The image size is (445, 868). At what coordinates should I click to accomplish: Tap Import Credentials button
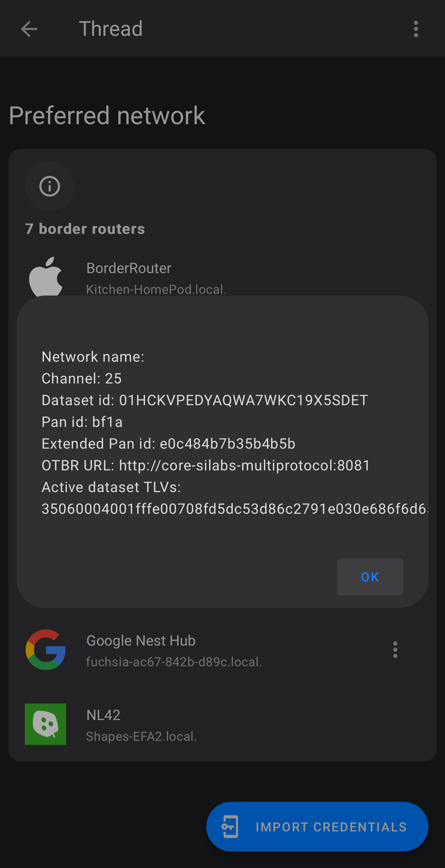pyautogui.click(x=317, y=827)
